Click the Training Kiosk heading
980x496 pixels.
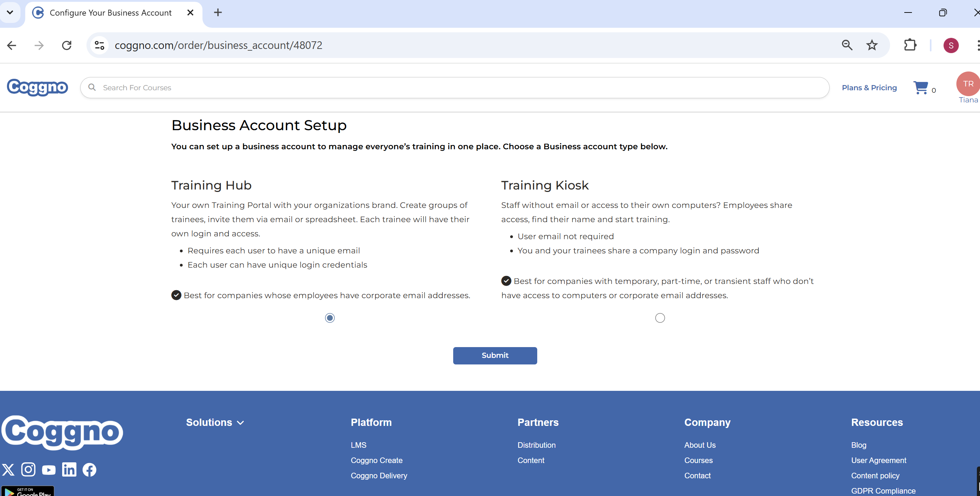[x=545, y=185]
